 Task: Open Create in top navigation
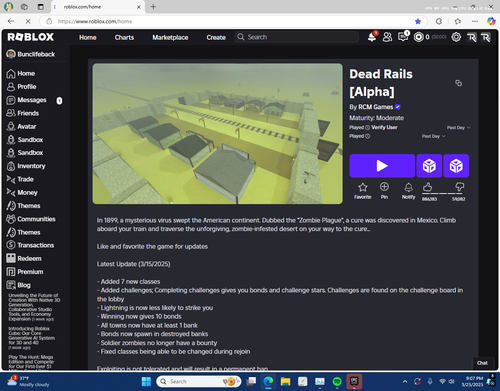point(216,37)
